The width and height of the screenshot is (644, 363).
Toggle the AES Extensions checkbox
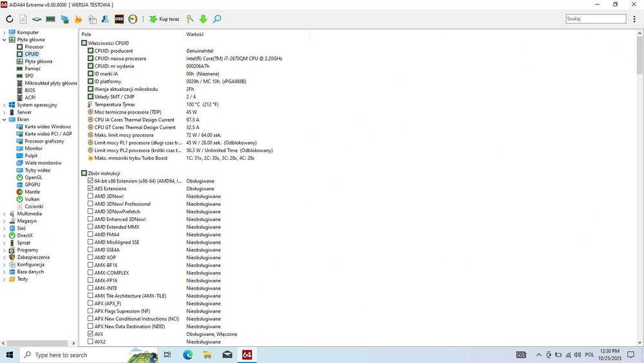click(x=90, y=188)
